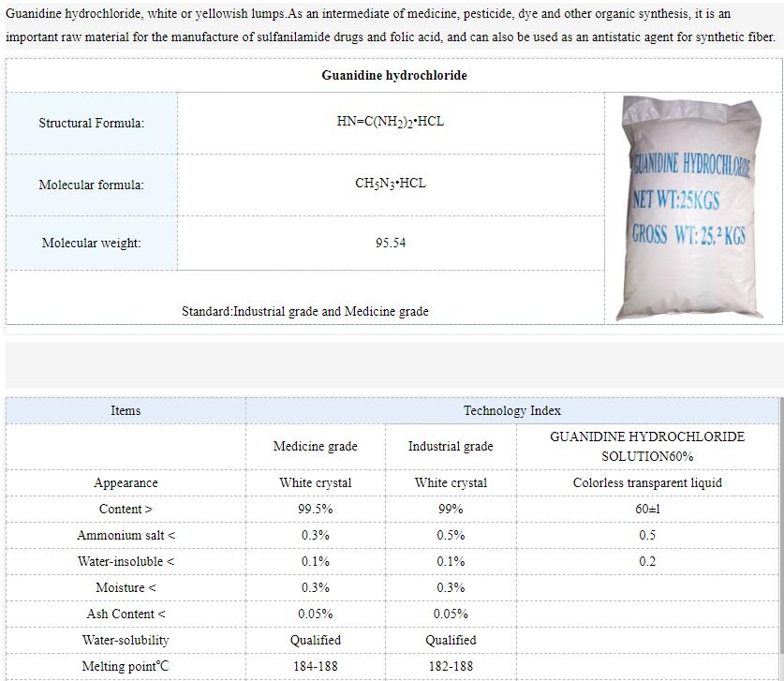This screenshot has height=681, width=784.
Task: Click the 184-188 melting point value
Action: point(315,667)
